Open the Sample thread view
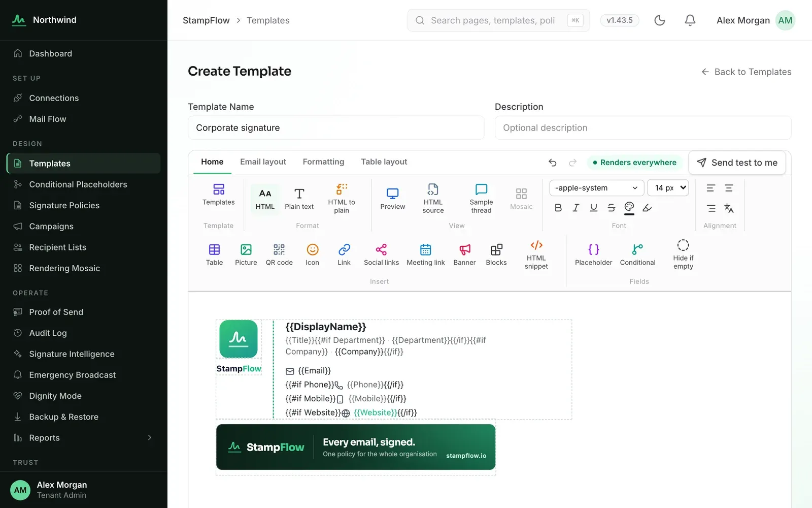This screenshot has height=508, width=812. 481,199
